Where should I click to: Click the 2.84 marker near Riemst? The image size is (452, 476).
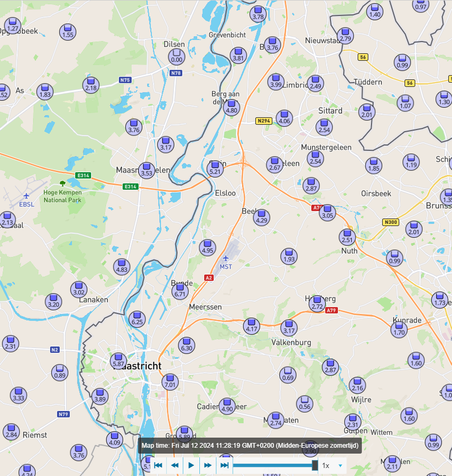click(11, 432)
